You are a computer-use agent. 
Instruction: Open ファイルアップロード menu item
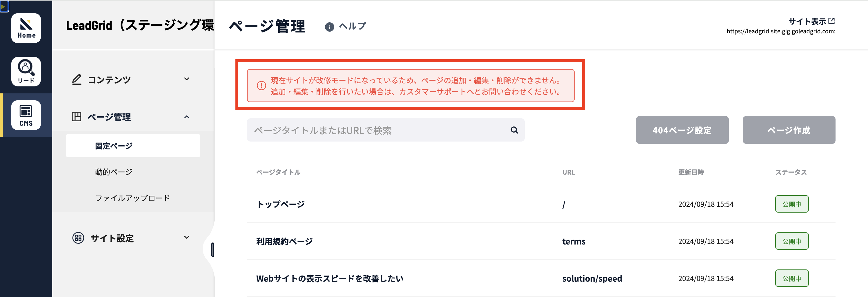[x=133, y=198]
